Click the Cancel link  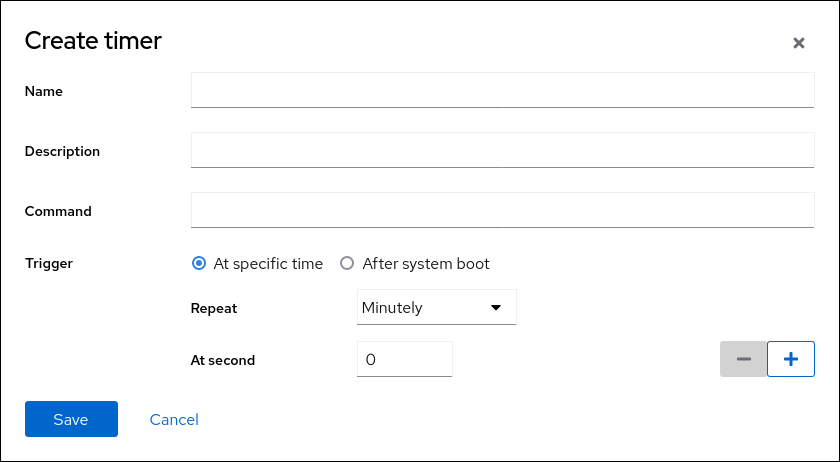point(174,420)
